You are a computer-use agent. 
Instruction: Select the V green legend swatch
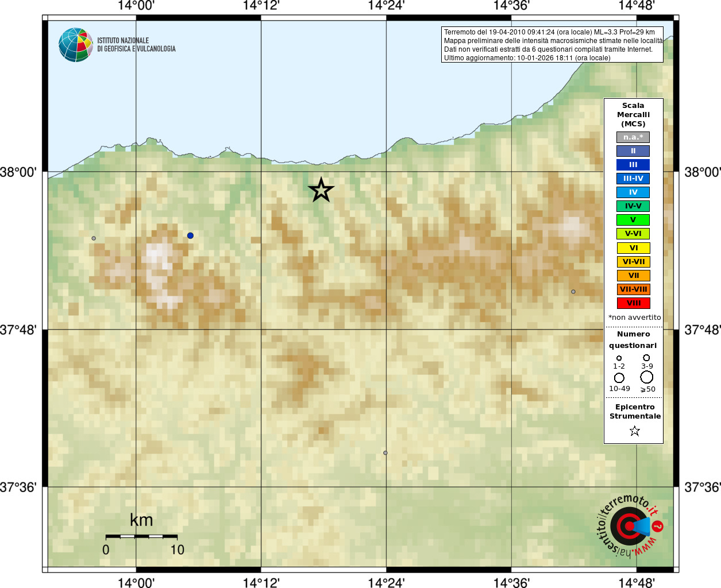click(633, 220)
